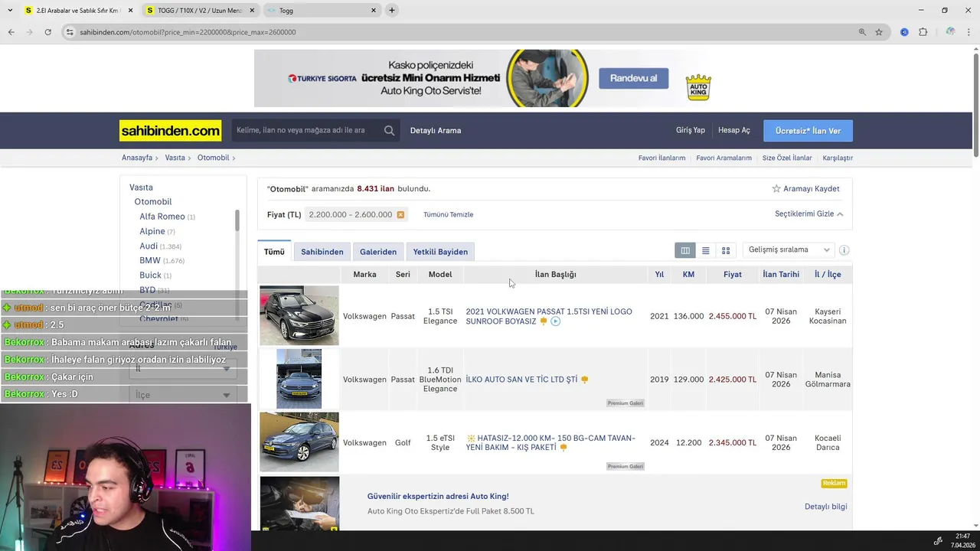Viewport: 980px width, 551px height.
Task: Click the sahibinden keyword search input field
Action: pyautogui.click(x=306, y=130)
